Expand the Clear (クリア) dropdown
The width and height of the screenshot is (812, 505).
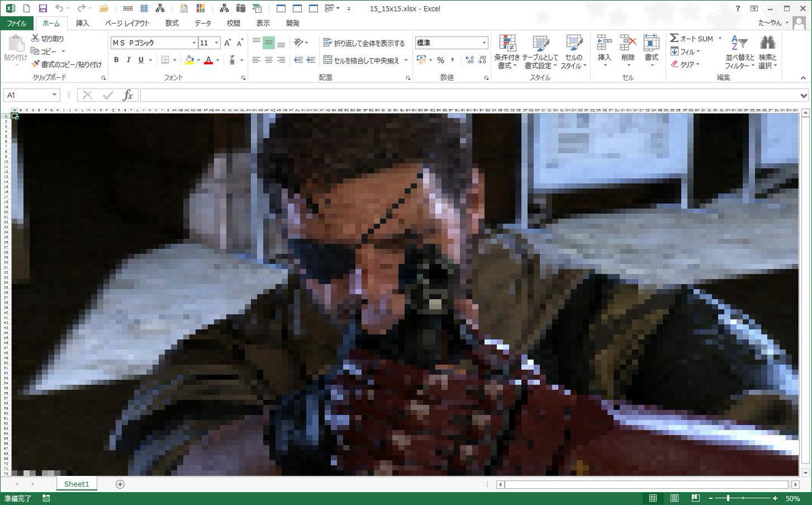698,64
